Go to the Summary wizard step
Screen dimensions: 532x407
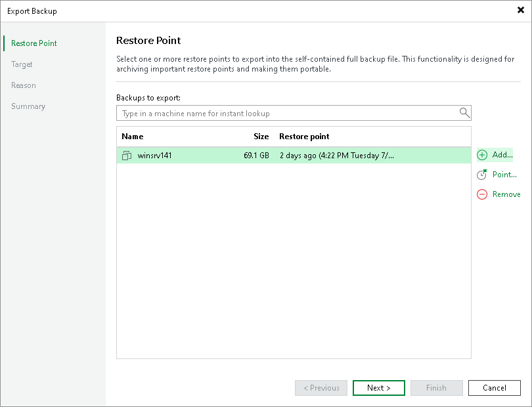coord(28,106)
